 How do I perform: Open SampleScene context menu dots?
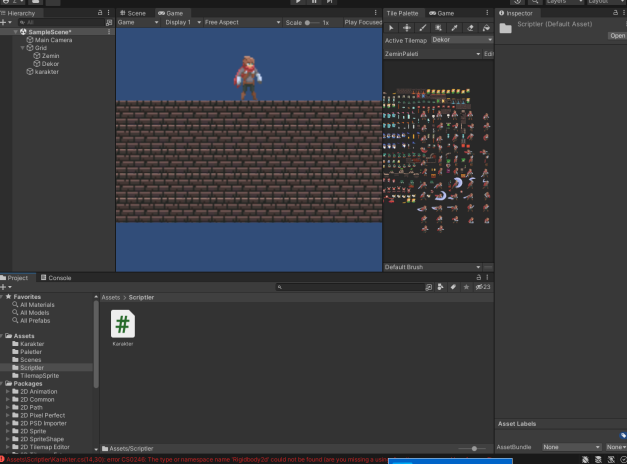(109, 32)
